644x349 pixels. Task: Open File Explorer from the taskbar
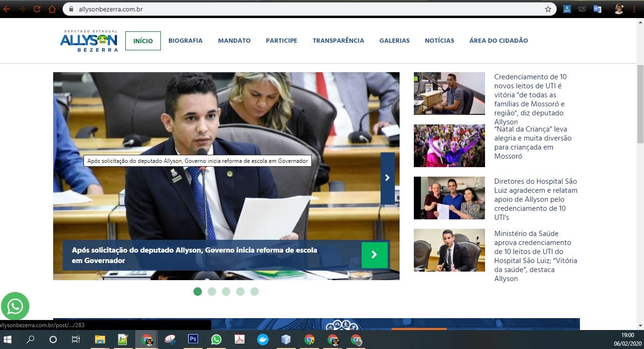point(100,340)
